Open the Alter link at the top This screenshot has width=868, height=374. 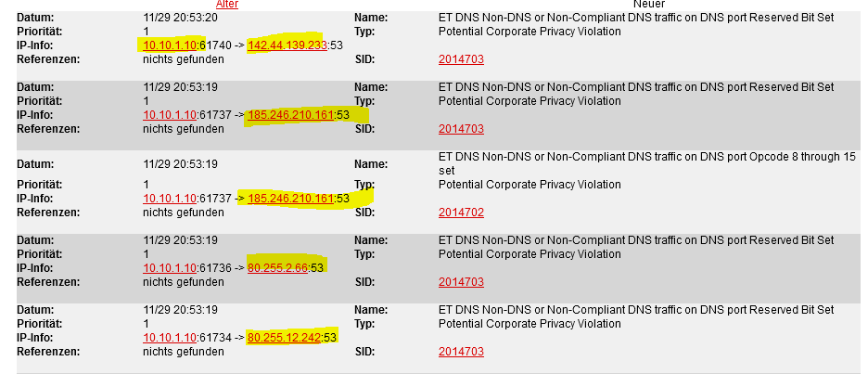[x=227, y=4]
